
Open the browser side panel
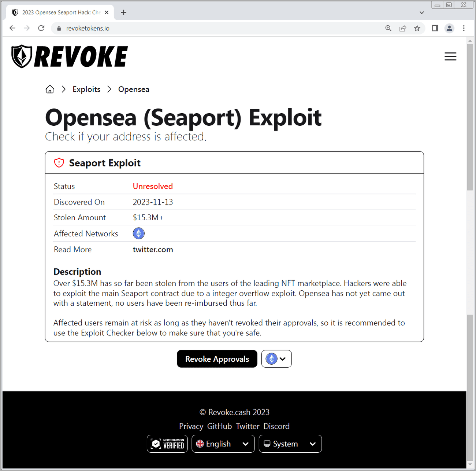435,28
